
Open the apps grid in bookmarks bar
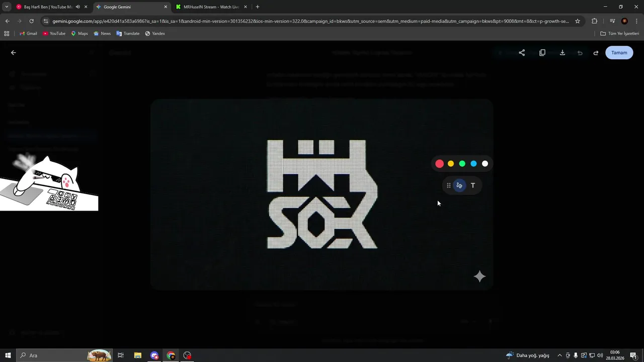click(7, 34)
